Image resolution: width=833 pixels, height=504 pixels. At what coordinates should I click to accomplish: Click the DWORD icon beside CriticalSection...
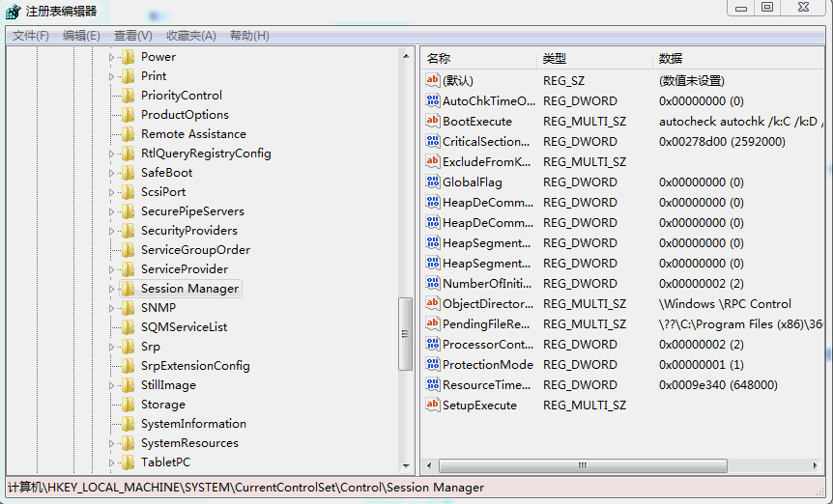point(432,141)
